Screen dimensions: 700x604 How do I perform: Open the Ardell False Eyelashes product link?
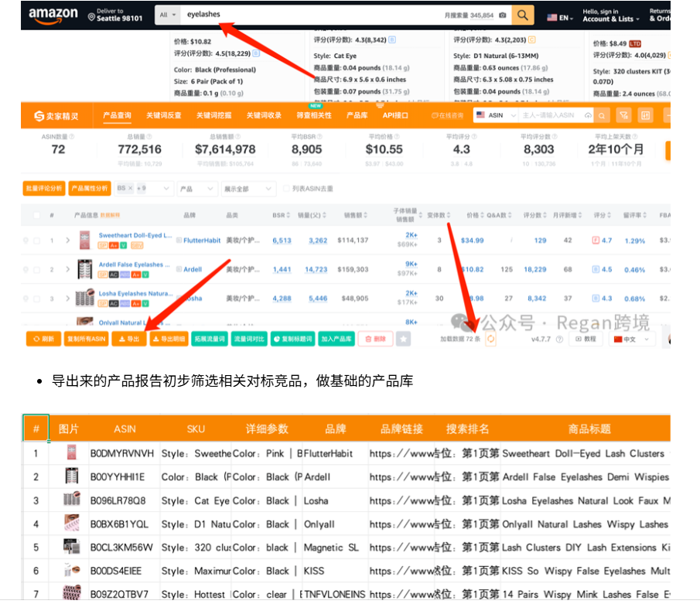(134, 264)
